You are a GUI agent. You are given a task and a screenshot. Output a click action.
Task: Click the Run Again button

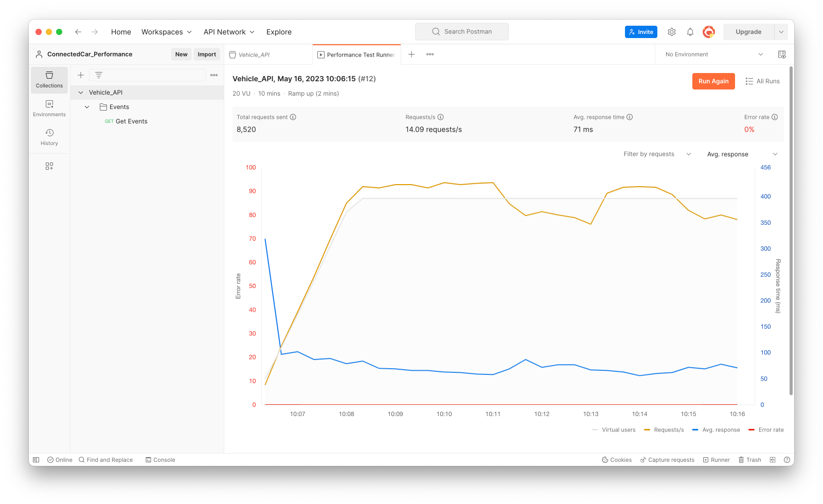coord(713,81)
